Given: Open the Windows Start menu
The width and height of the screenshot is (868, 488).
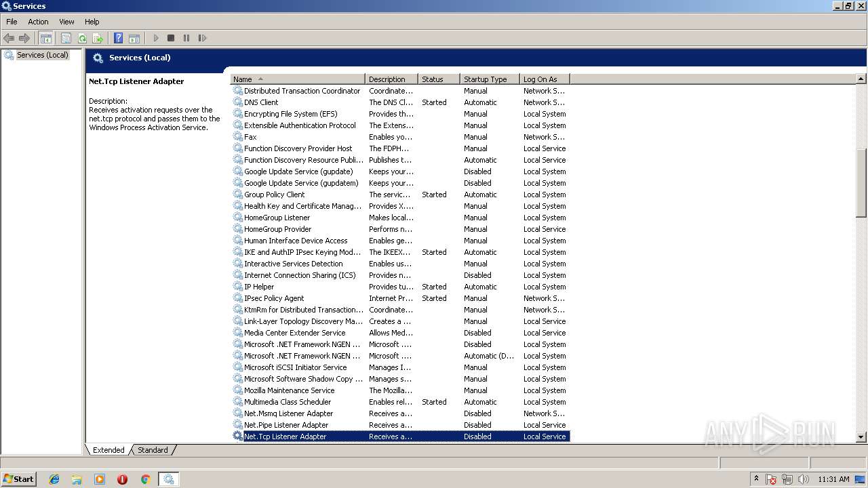Looking at the screenshot, I should coord(19,479).
